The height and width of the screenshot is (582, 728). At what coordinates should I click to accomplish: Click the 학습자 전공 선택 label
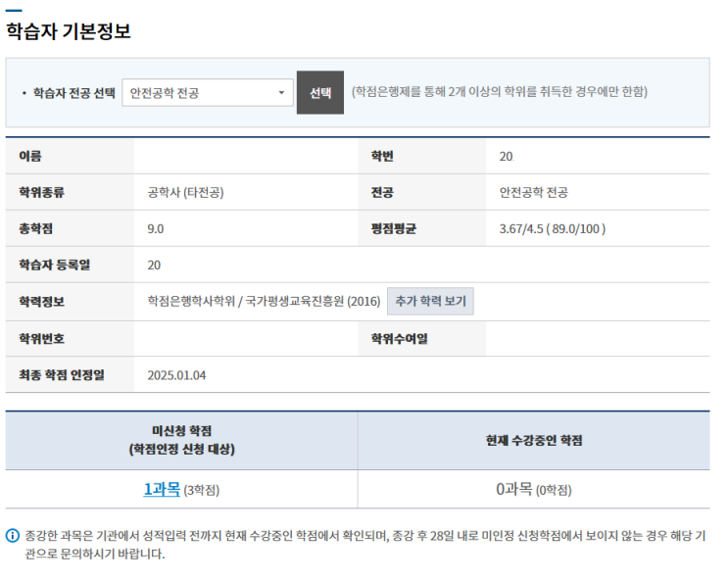[x=73, y=93]
